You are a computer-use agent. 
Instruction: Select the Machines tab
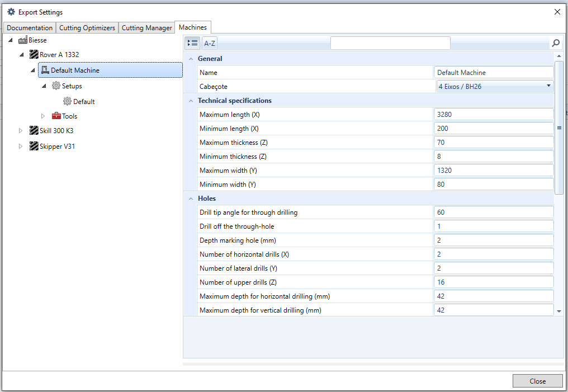[193, 27]
